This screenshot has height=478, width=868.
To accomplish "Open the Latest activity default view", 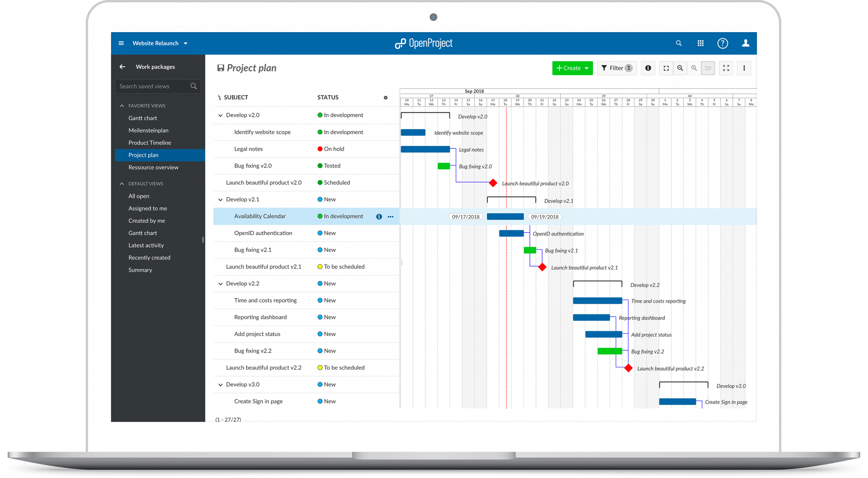I will (146, 245).
